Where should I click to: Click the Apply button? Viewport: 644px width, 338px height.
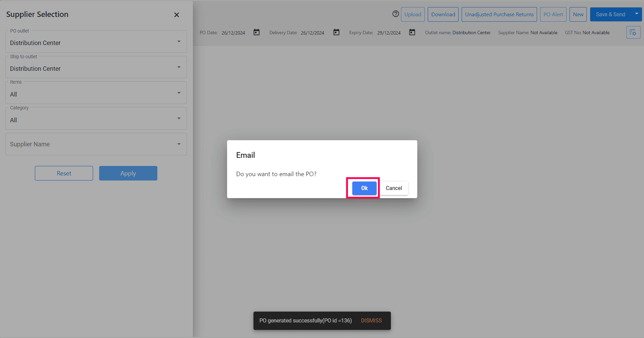click(x=128, y=173)
